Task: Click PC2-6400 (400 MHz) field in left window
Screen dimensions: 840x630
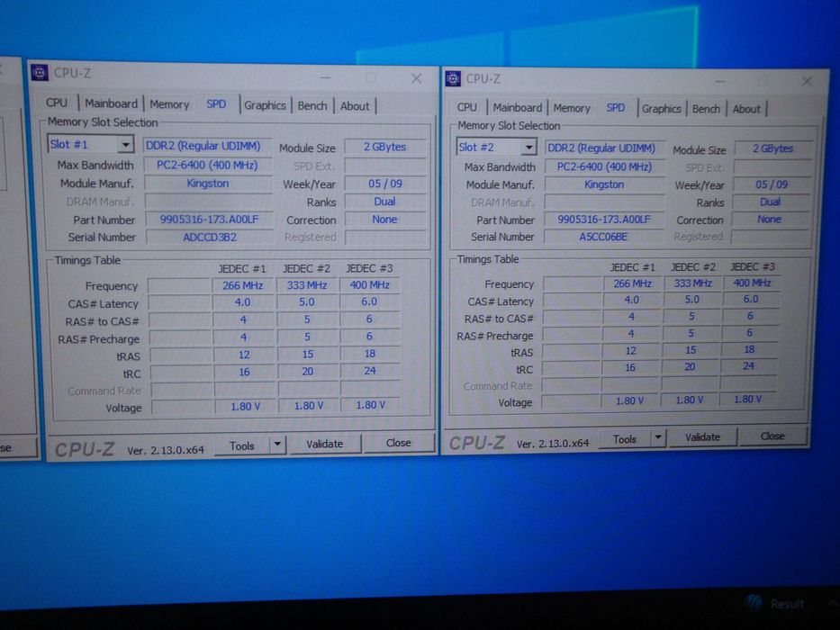Action: (208, 165)
